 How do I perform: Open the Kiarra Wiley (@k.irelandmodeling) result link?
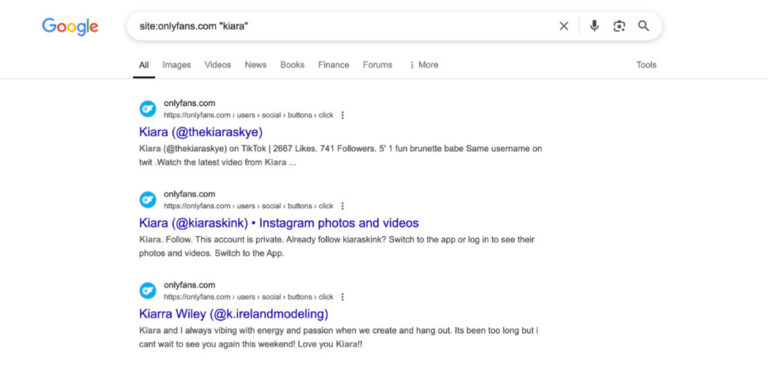(234, 314)
